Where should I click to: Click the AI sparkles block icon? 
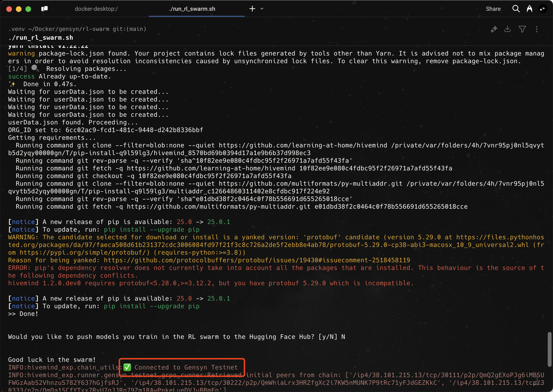tap(494, 29)
